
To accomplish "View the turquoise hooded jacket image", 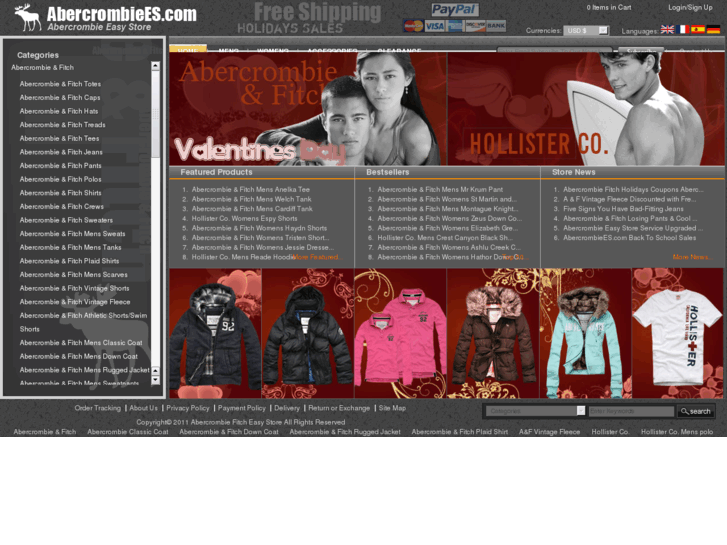I will (x=586, y=333).
